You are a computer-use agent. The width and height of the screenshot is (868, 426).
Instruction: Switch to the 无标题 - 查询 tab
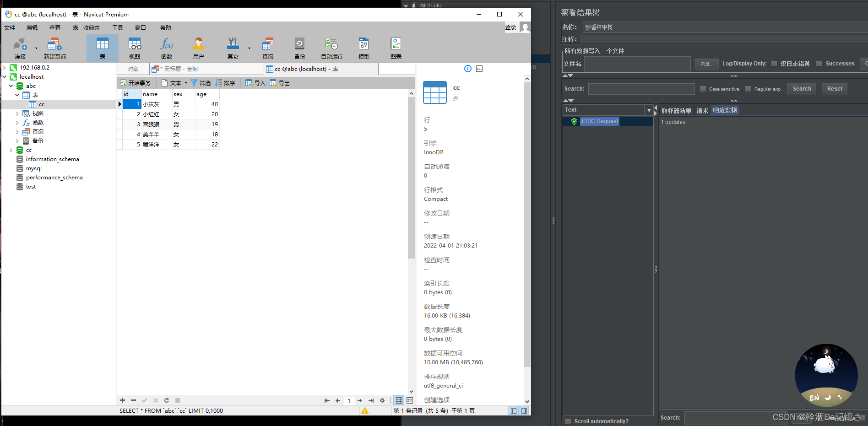point(207,69)
